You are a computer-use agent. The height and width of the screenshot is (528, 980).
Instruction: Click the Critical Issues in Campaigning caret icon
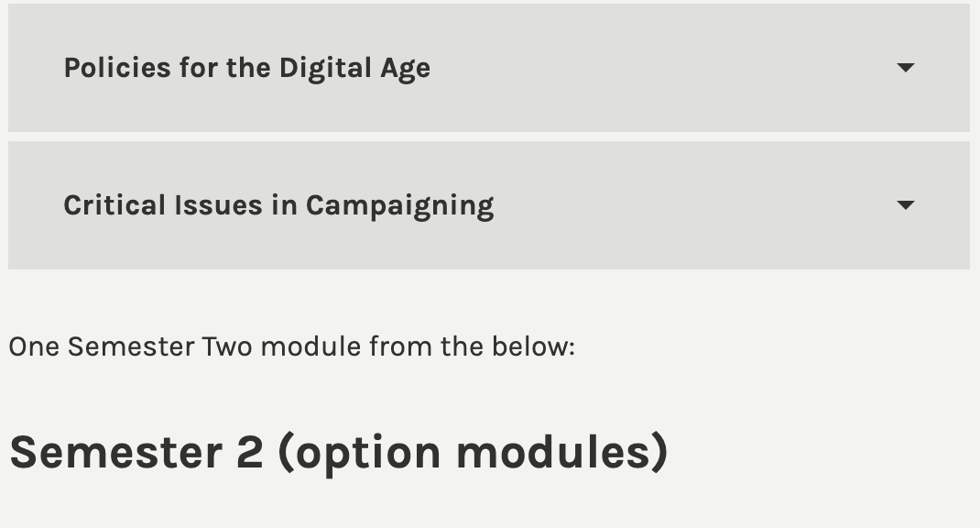coord(905,205)
